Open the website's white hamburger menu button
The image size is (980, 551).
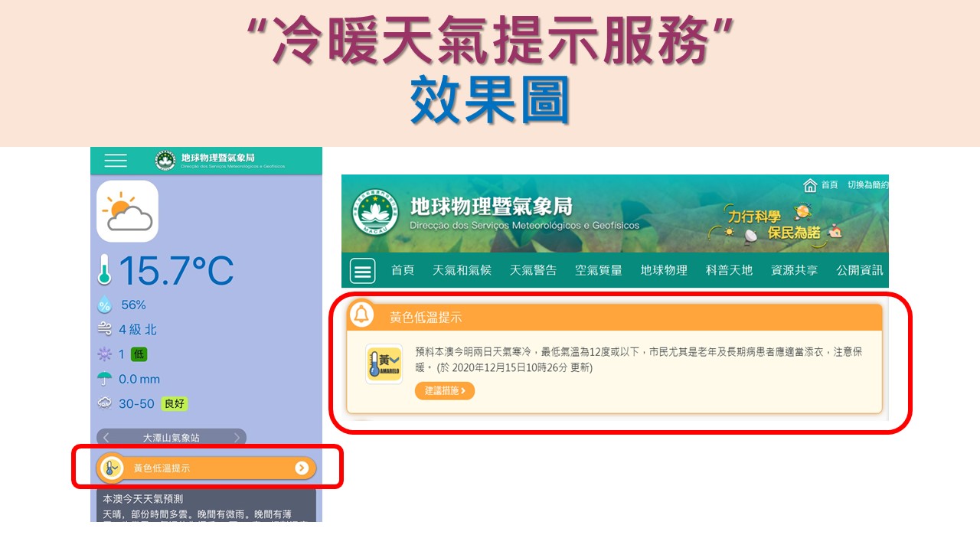pyautogui.click(x=363, y=270)
